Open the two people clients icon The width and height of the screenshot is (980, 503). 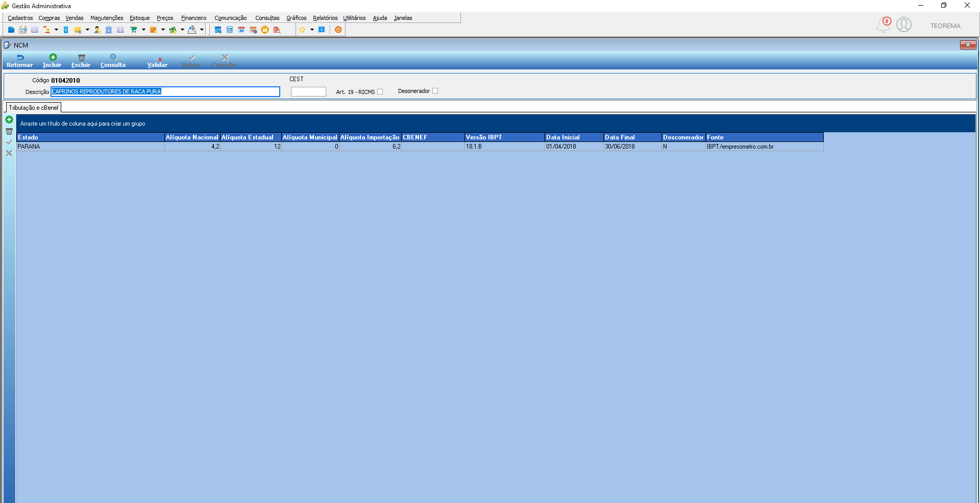23,30
